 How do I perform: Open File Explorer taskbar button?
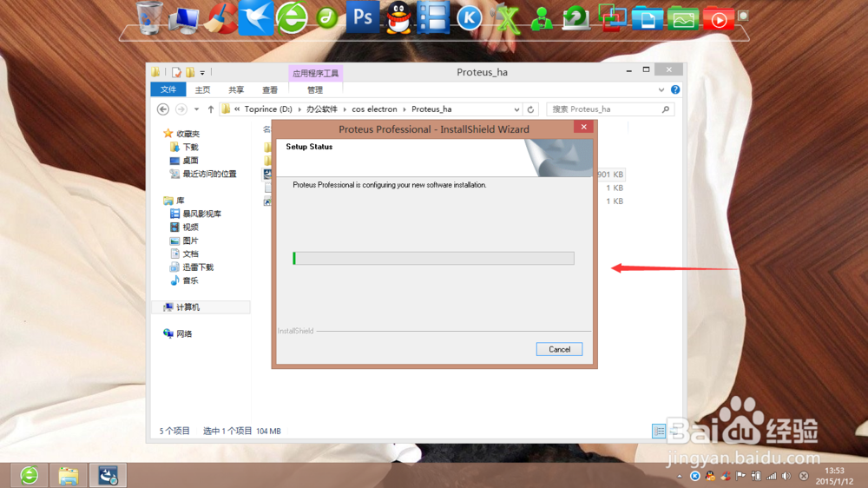(x=69, y=475)
